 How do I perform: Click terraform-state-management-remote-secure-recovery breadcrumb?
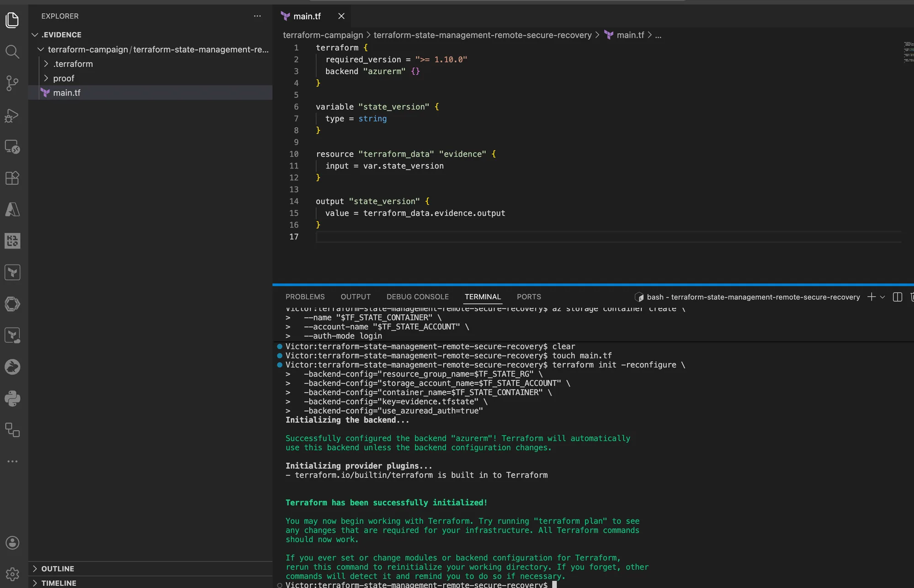click(x=483, y=35)
